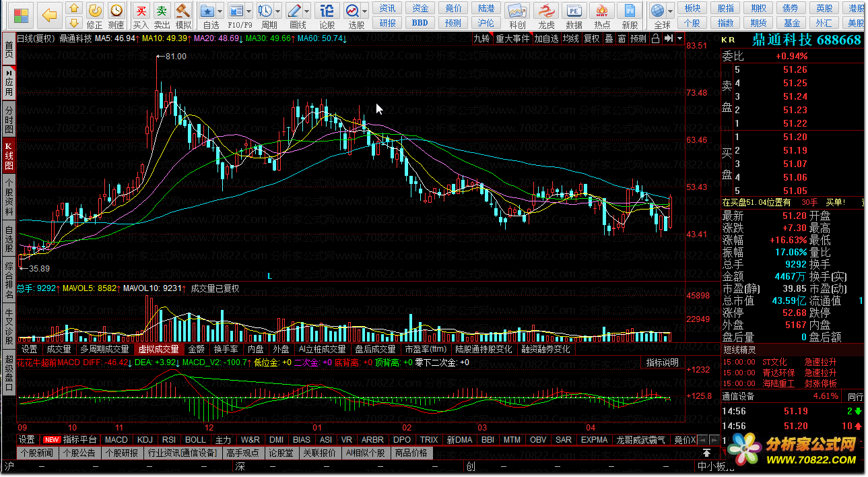Open the 论股 stock discussion icon
The height and width of the screenshot is (477, 868).
point(327,11)
